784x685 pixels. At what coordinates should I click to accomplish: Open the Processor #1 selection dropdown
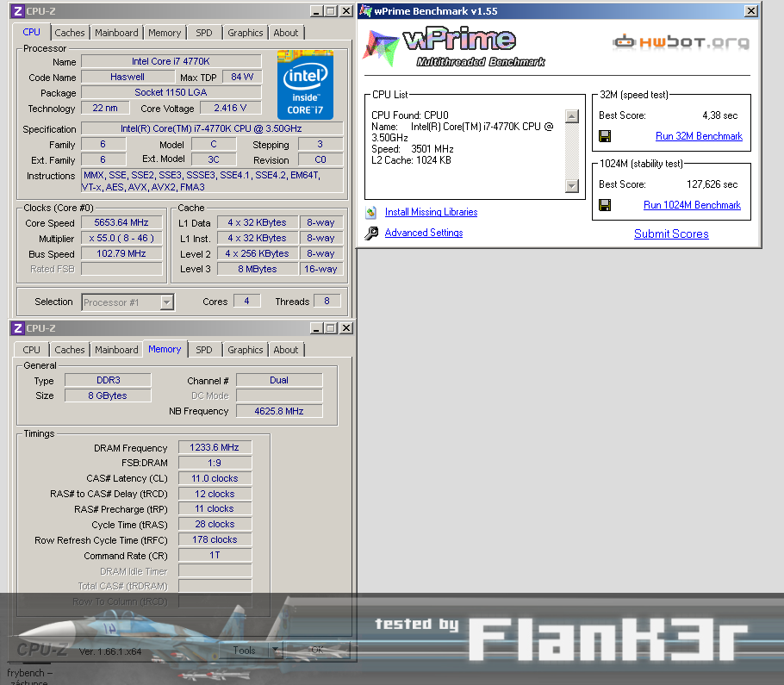166,302
